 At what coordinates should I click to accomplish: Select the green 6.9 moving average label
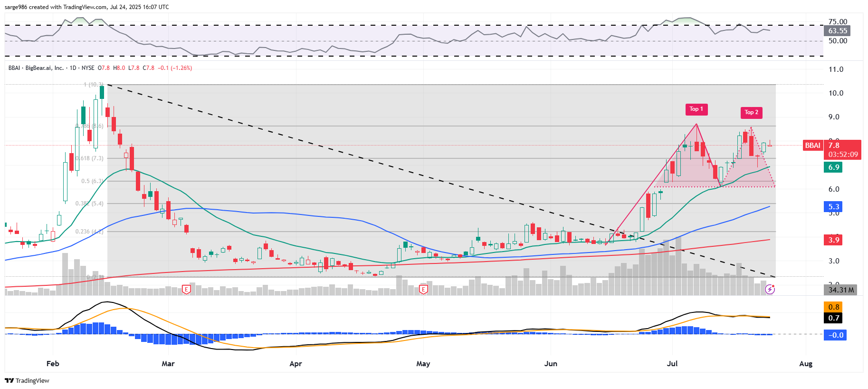click(x=834, y=167)
